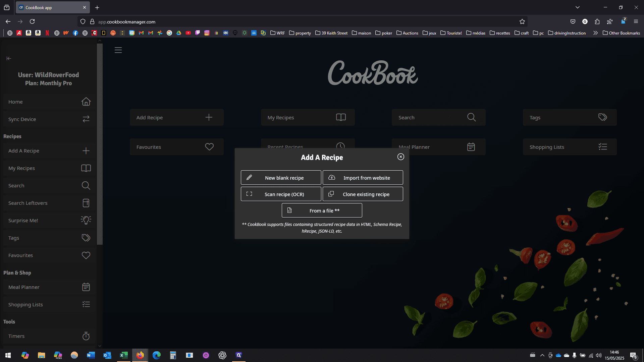Click the Meal Planner tile calendar icon
The width and height of the screenshot is (644, 362).
point(471,147)
